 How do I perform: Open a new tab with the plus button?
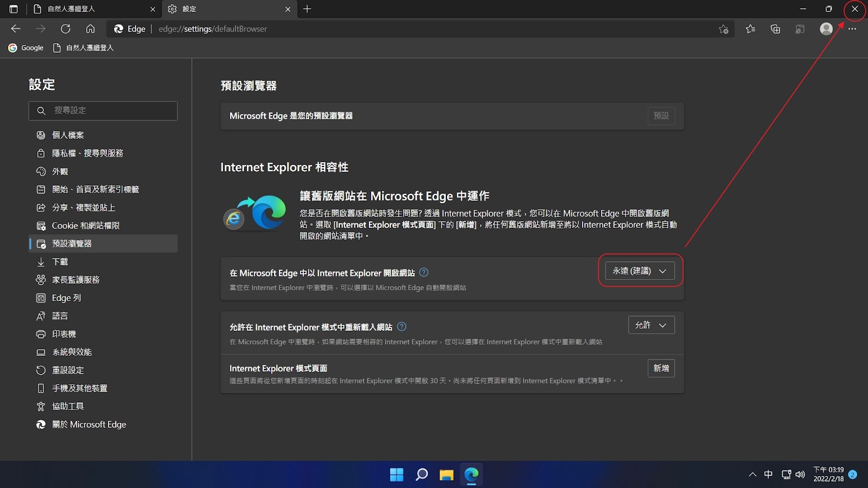coord(307,9)
